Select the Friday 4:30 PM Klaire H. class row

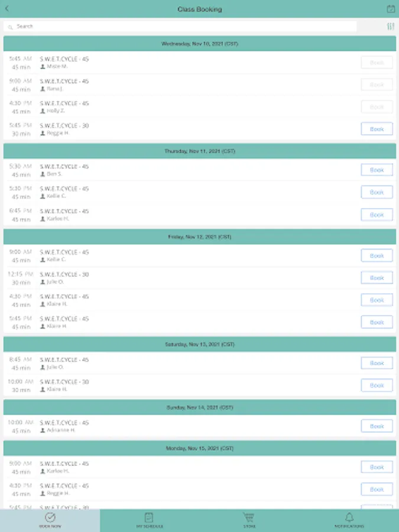click(x=177, y=300)
